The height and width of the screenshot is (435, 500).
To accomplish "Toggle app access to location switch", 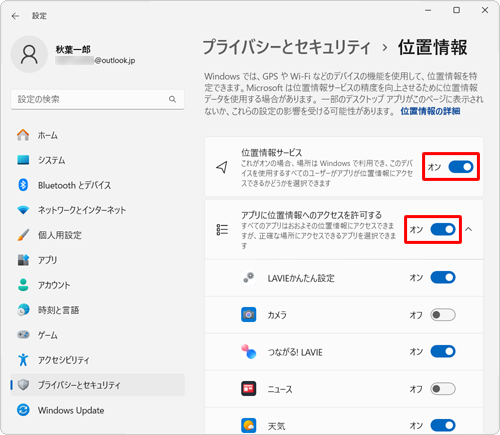I will coord(443,229).
